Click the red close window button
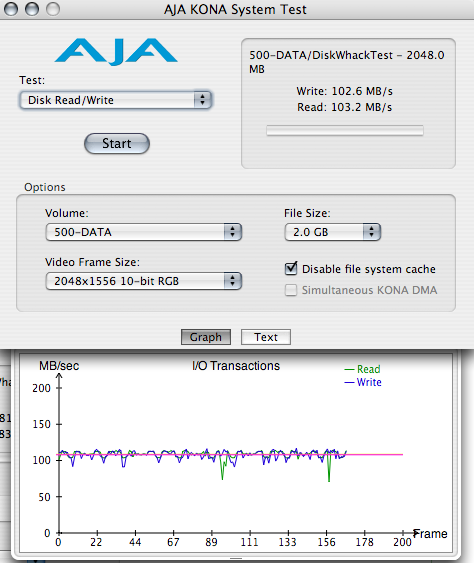Viewport: 474px width, 563px height. coord(11,9)
